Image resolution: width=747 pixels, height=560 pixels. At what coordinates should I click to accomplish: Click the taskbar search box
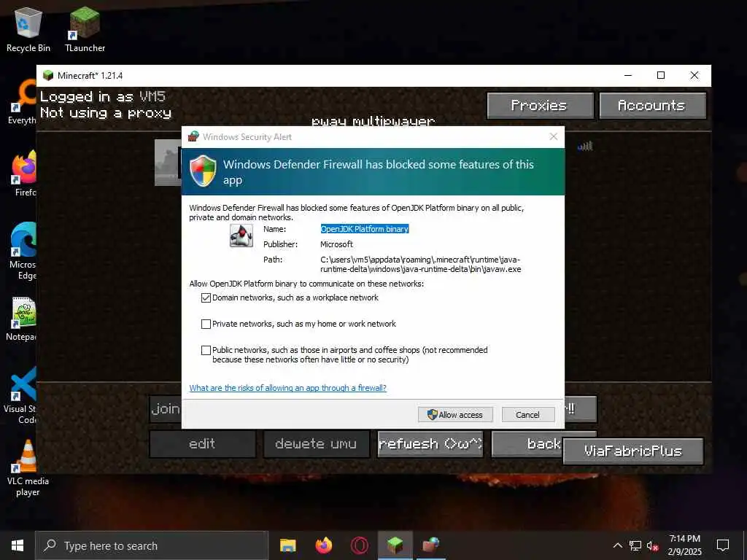click(x=152, y=545)
